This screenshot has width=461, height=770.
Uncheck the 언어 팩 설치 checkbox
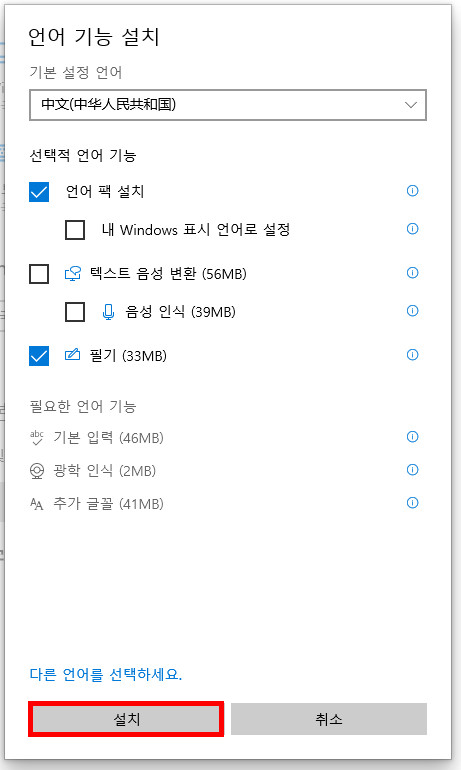click(39, 192)
